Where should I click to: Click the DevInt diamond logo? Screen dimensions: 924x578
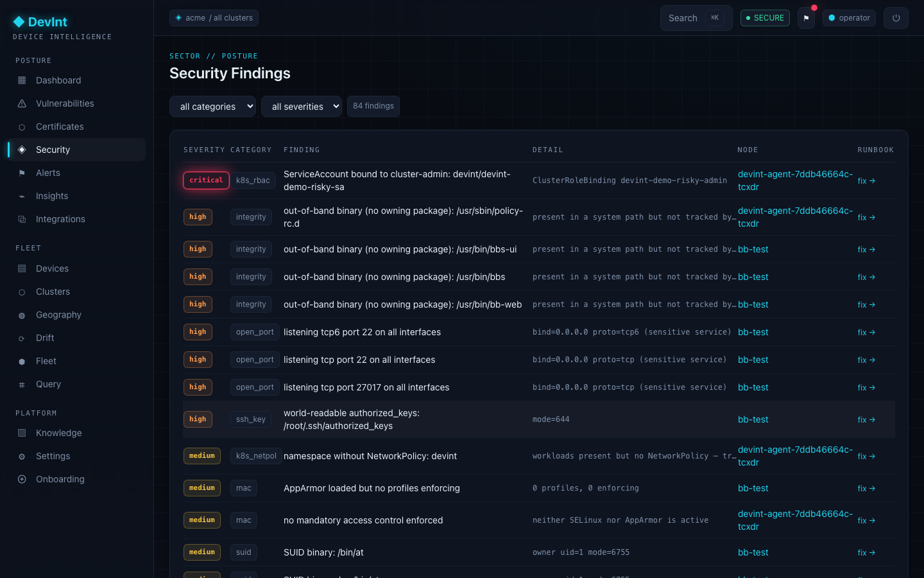(19, 22)
